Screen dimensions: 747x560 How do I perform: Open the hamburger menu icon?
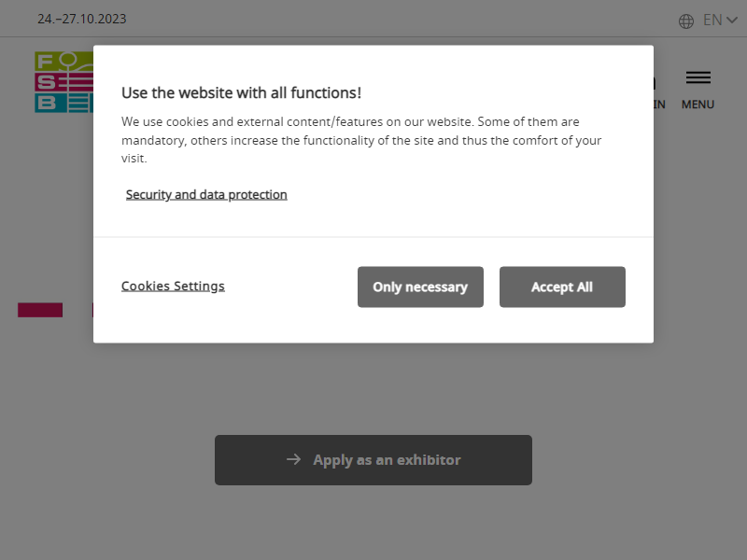(x=698, y=77)
